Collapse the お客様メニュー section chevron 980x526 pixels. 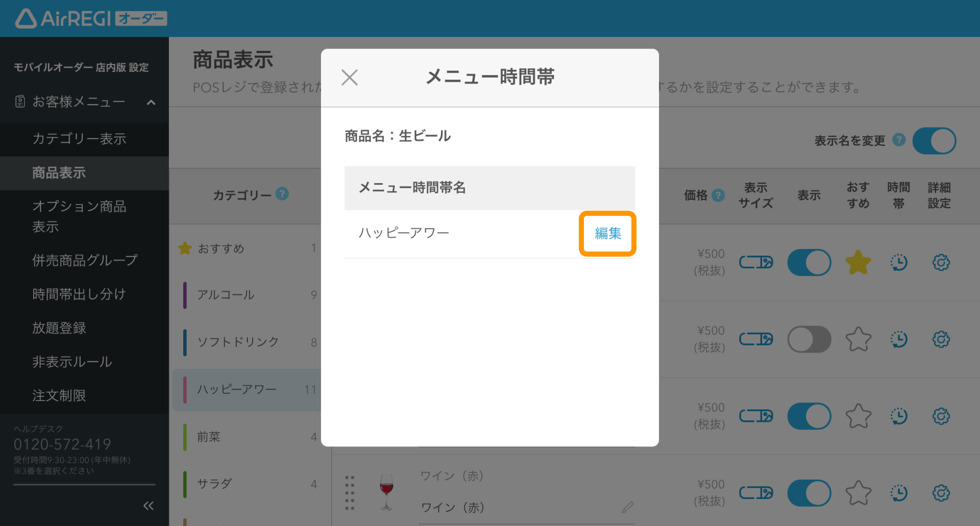(x=151, y=102)
